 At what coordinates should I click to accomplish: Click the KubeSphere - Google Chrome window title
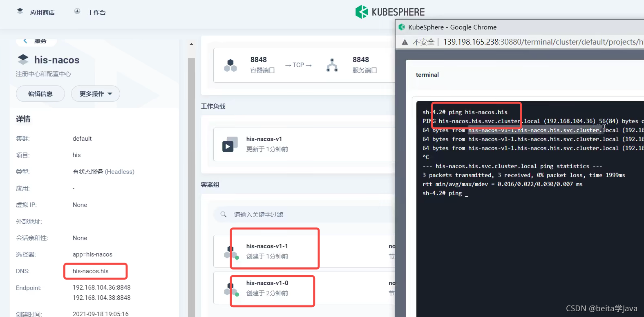pos(452,27)
